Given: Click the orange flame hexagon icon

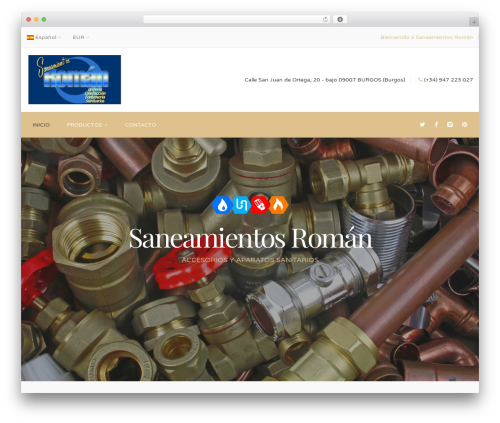Looking at the screenshot, I should point(279,204).
